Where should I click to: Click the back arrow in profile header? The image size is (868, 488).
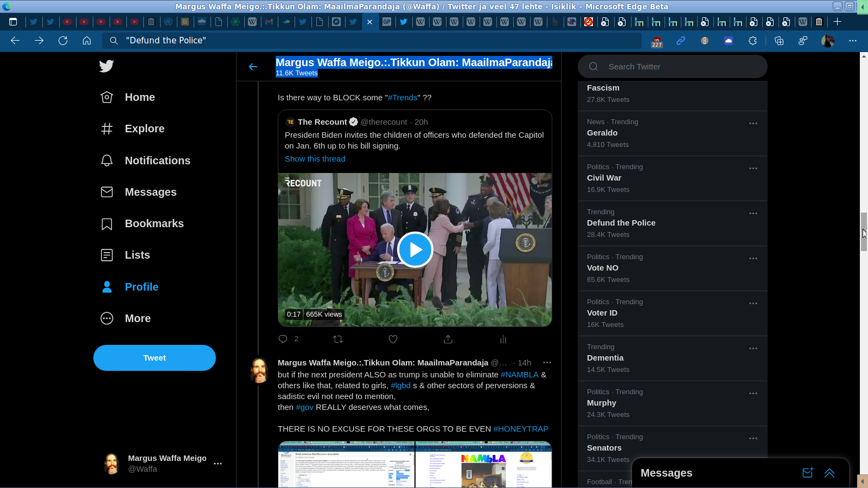click(x=253, y=67)
